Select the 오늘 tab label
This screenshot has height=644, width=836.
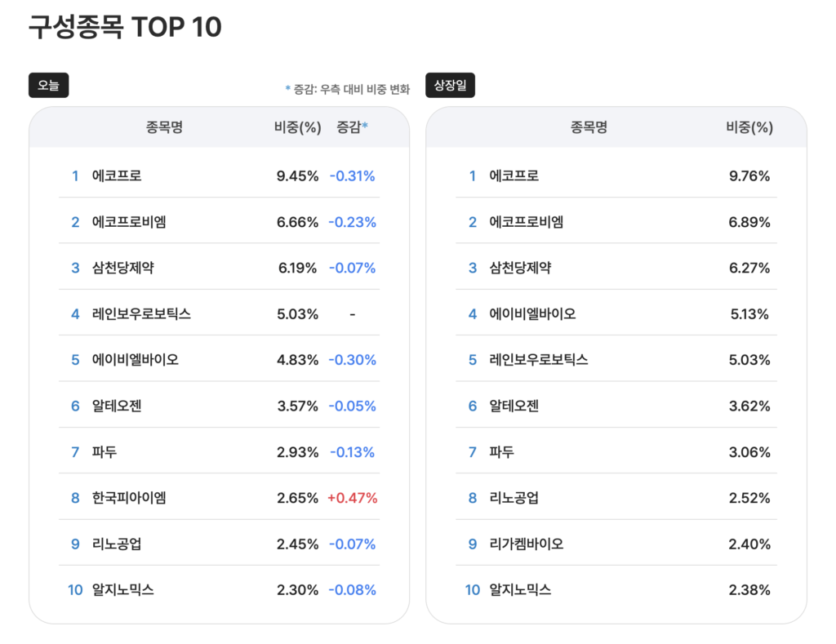[x=48, y=85]
